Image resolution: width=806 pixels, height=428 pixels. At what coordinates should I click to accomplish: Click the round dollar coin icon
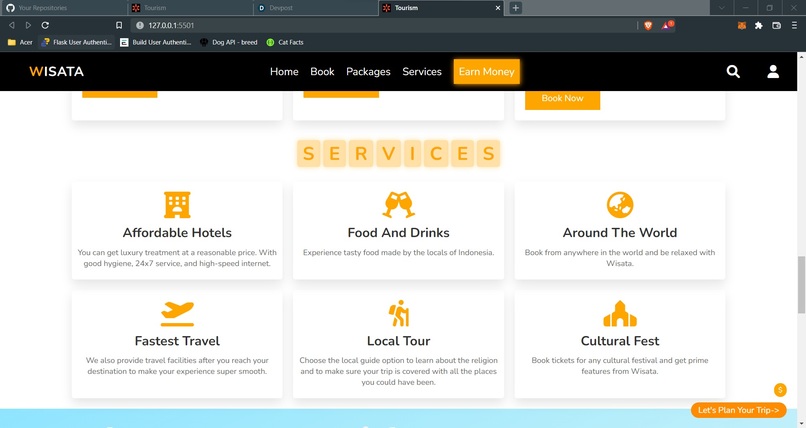[x=780, y=390]
